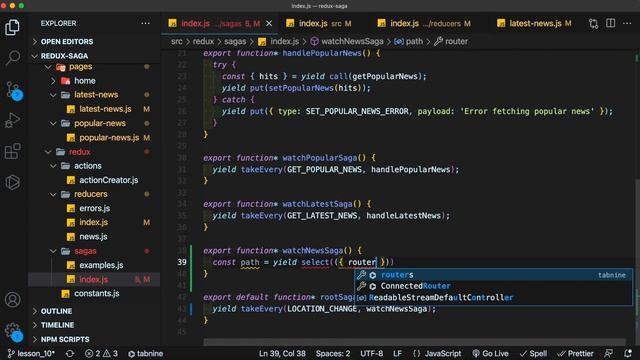Click the horizontal editor scrollbar
Image resolution: width=640 pixels, height=360 pixels.
(414, 342)
